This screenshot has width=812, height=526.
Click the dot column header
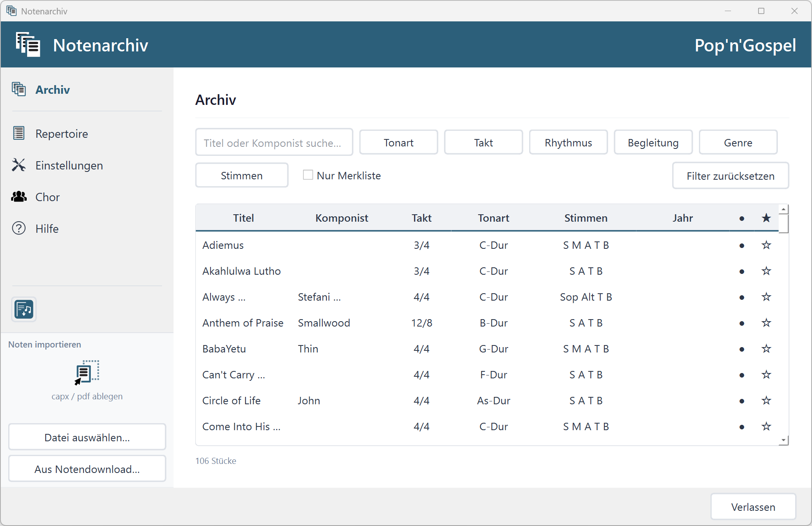tap(742, 218)
